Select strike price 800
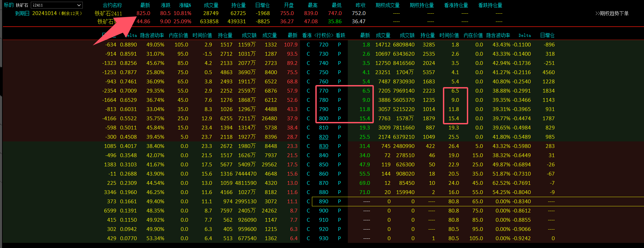This screenshot has width=644, height=248. [x=324, y=119]
